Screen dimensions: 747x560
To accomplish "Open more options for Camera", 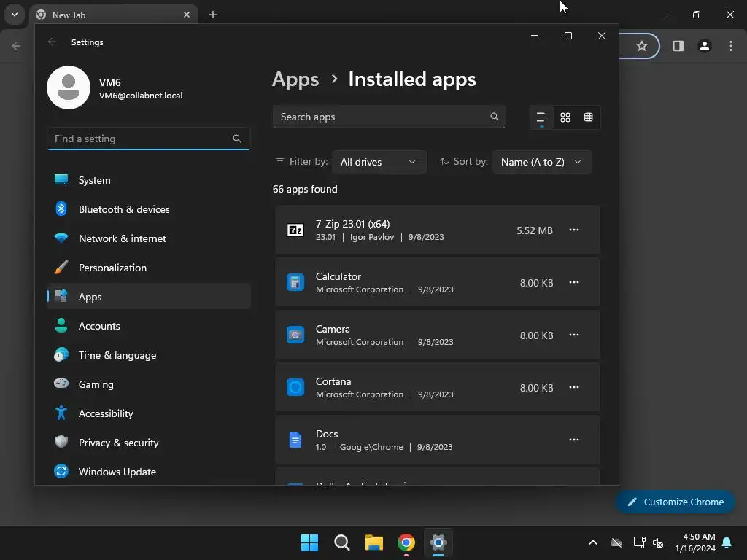I will pyautogui.click(x=574, y=335).
